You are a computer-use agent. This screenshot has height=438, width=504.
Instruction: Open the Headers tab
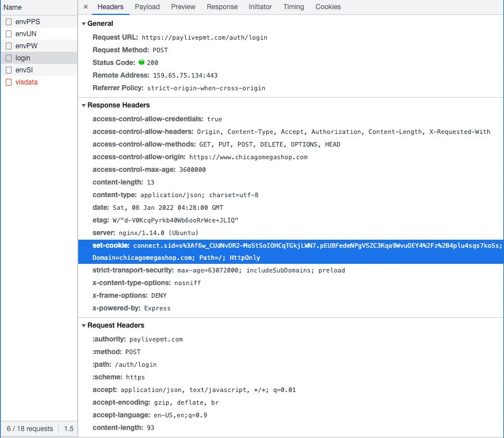110,7
